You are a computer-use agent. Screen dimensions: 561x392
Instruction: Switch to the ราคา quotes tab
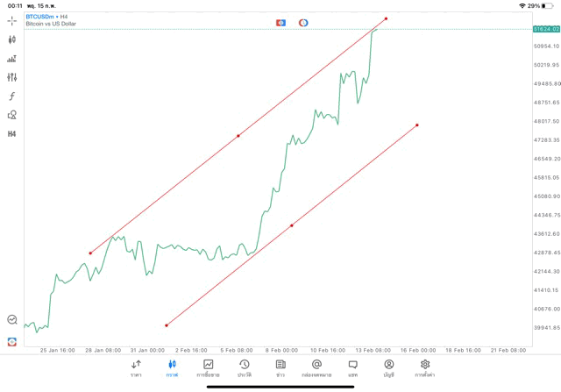click(x=136, y=368)
